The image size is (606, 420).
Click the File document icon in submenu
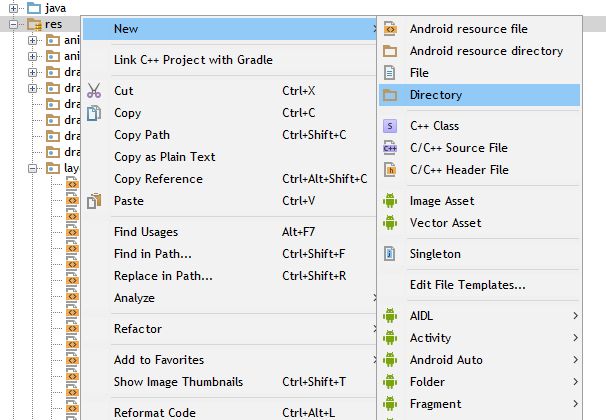point(390,73)
